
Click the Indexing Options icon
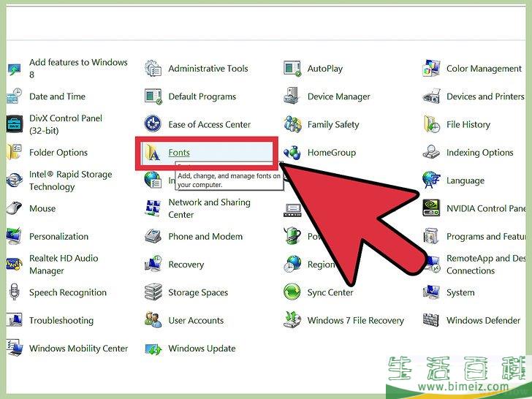[431, 152]
